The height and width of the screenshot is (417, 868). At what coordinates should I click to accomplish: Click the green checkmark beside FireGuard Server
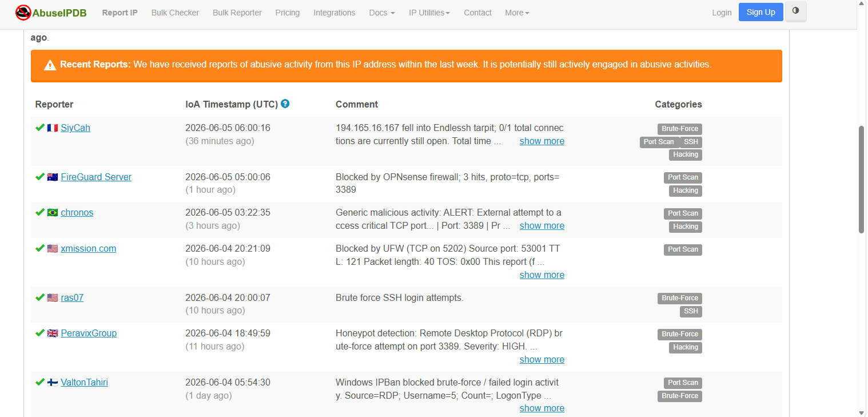coord(40,177)
